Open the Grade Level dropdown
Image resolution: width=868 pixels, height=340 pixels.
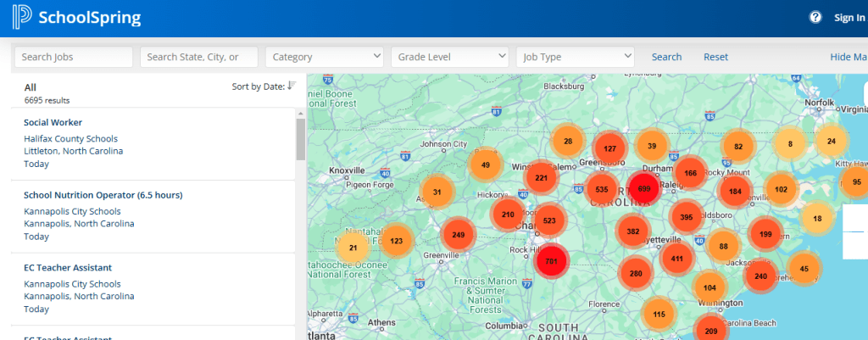(450, 57)
